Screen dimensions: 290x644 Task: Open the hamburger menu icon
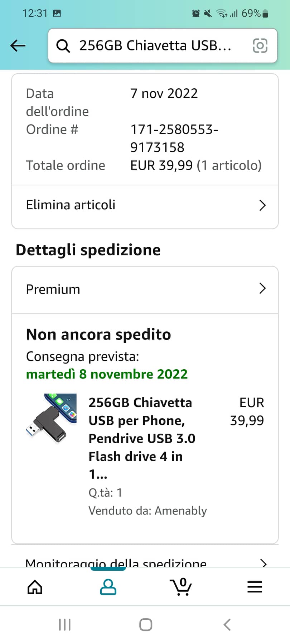coord(255,587)
